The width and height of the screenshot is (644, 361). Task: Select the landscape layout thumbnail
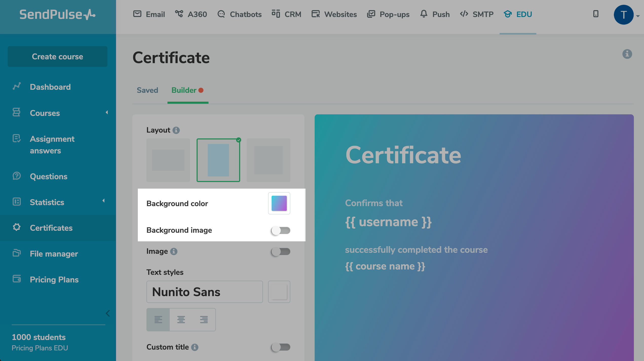pos(168,160)
